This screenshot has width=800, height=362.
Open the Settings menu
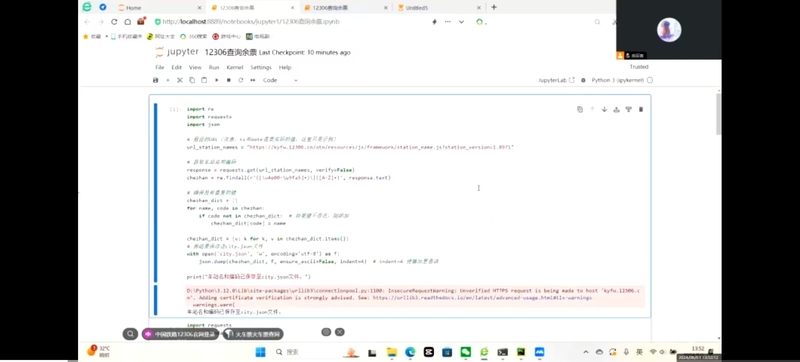[261, 67]
